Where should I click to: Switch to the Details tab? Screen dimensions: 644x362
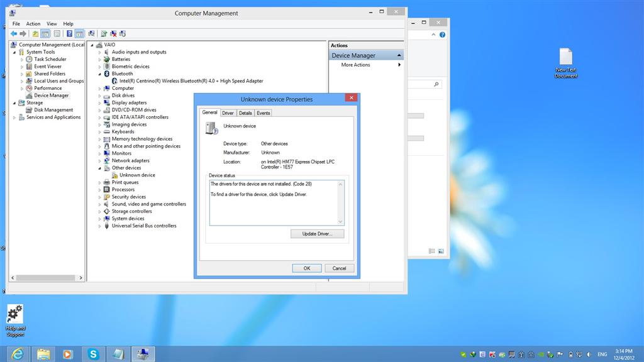(245, 113)
